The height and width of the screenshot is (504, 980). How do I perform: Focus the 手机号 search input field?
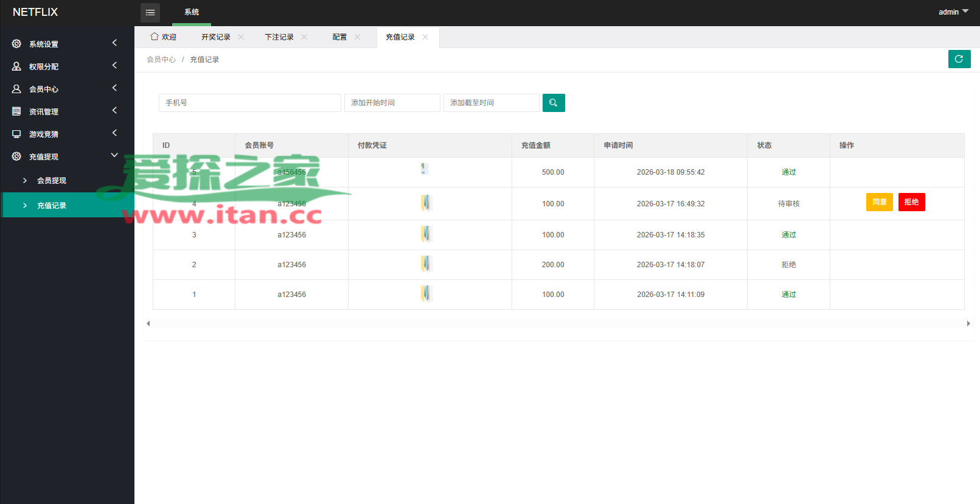pyautogui.click(x=249, y=103)
